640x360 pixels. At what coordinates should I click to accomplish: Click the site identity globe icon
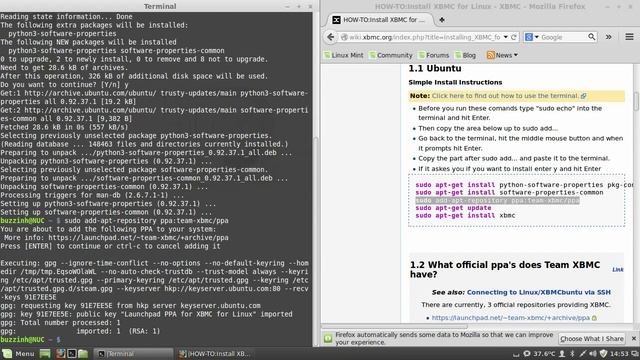click(344, 37)
